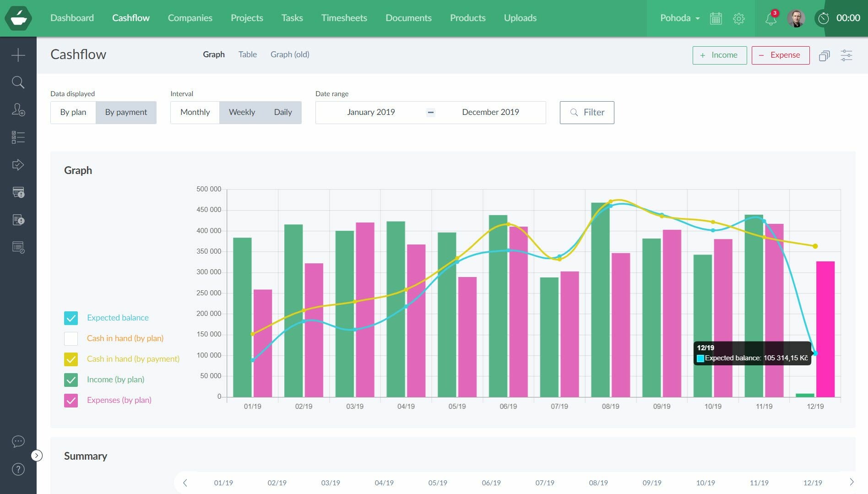This screenshot has width=868, height=494.
Task: Click the Income button
Action: tap(719, 55)
